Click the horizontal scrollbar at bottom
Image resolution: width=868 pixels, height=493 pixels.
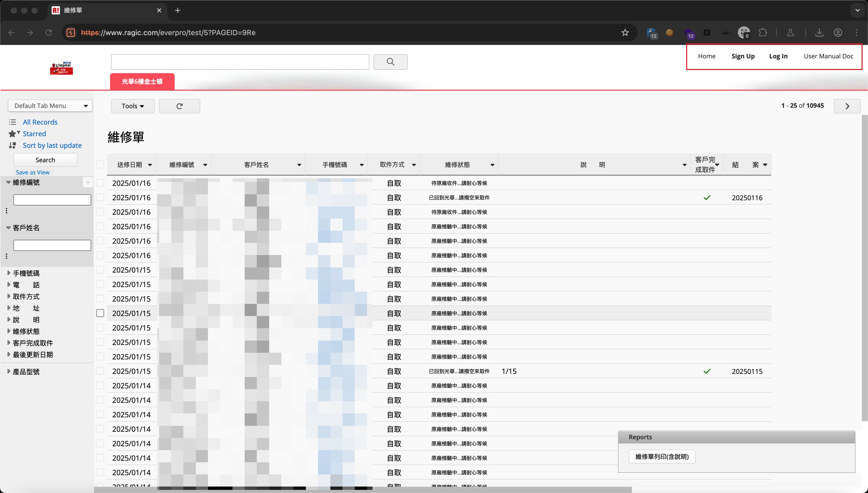(x=362, y=490)
